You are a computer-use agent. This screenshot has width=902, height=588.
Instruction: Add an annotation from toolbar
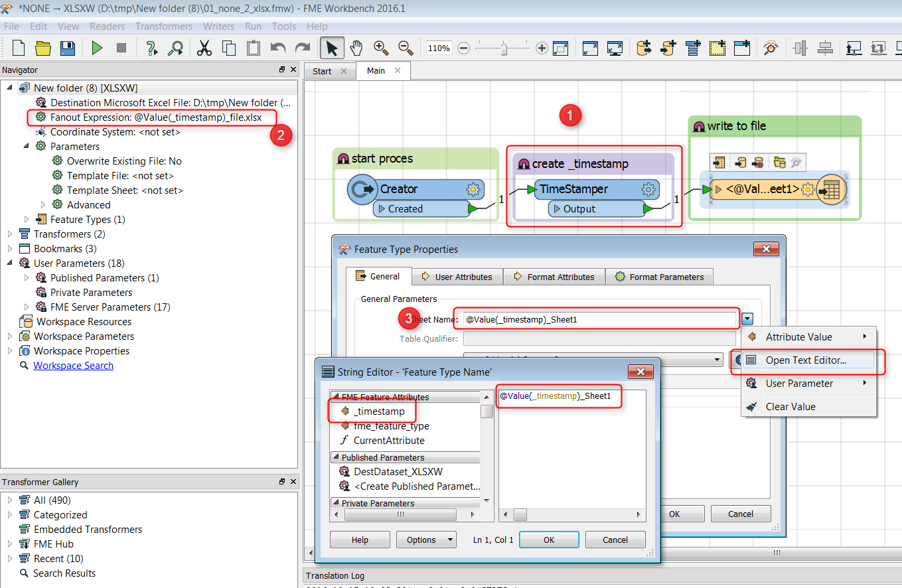pos(717,48)
